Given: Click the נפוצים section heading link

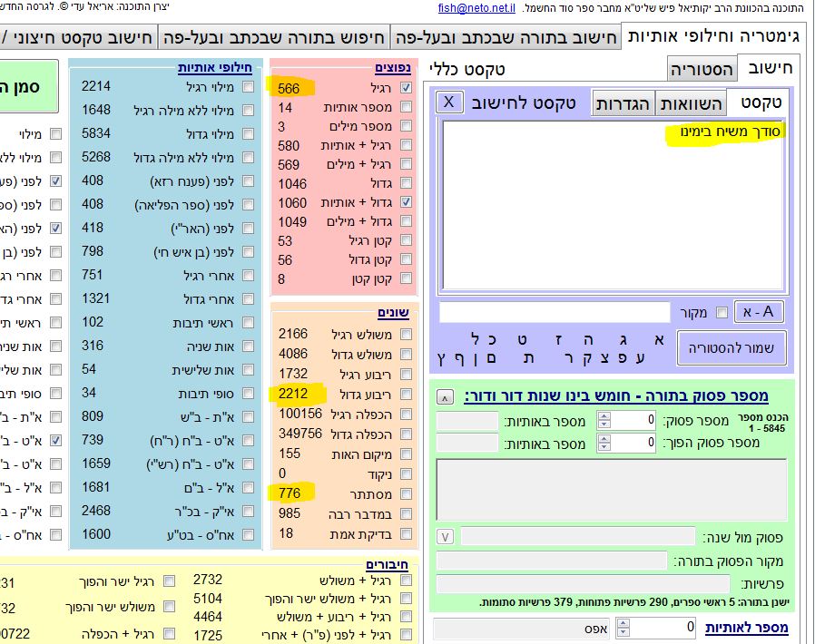Looking at the screenshot, I should [x=391, y=68].
